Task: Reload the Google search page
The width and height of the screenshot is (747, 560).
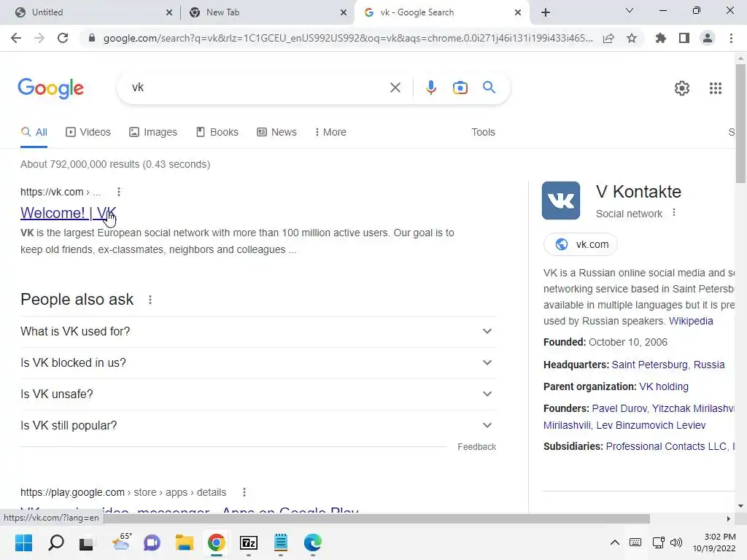Action: coord(63,38)
